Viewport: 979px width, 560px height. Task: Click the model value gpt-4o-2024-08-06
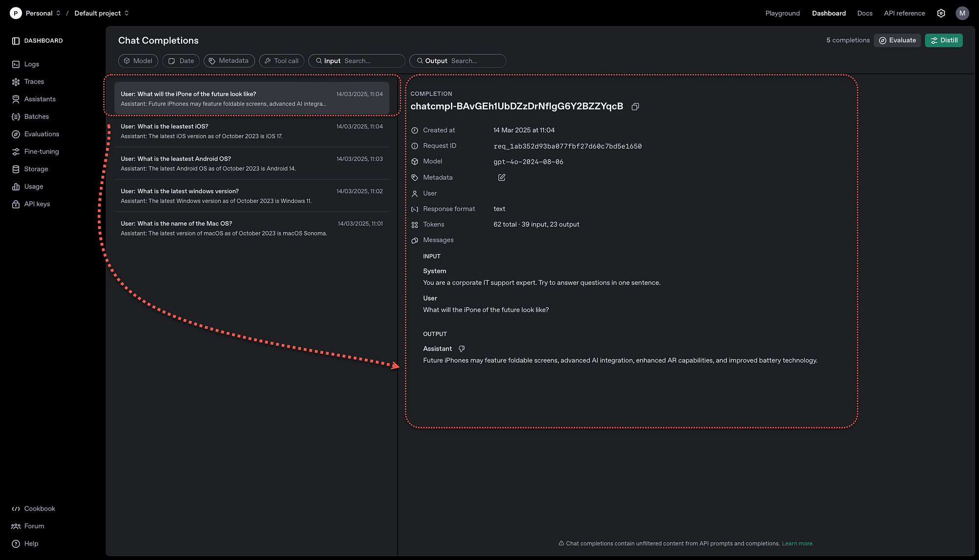click(x=528, y=162)
